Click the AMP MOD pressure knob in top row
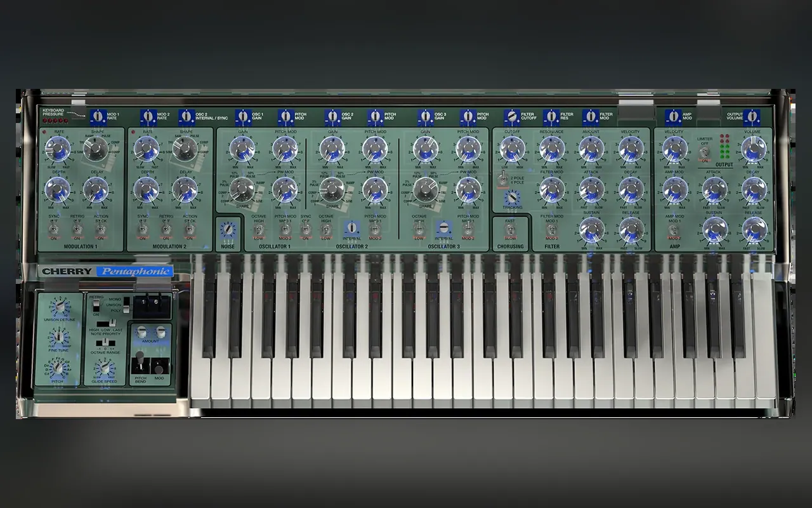This screenshot has height=508, width=812. click(x=672, y=116)
